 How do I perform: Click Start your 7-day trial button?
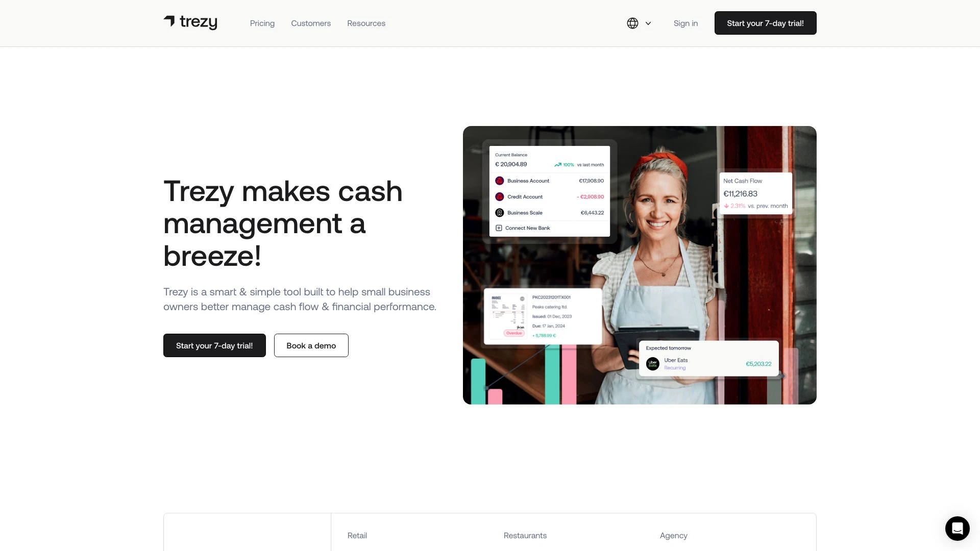(765, 23)
